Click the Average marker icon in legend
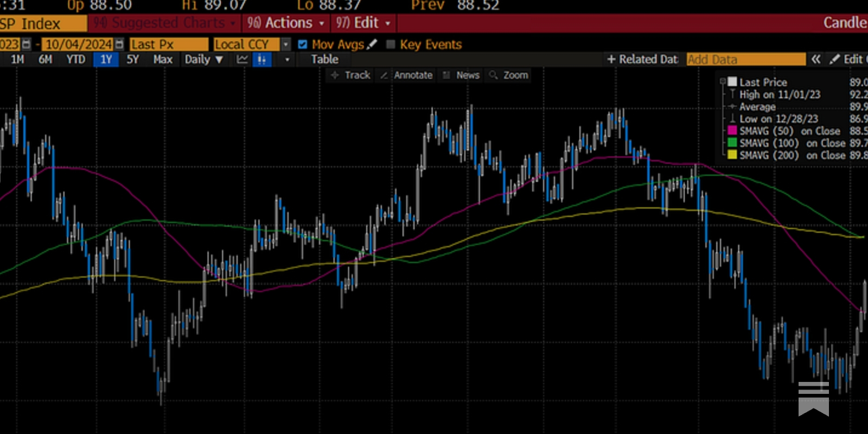 (732, 107)
